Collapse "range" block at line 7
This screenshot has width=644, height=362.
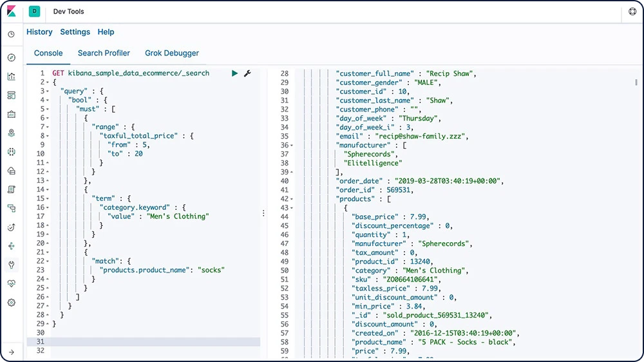coord(47,127)
